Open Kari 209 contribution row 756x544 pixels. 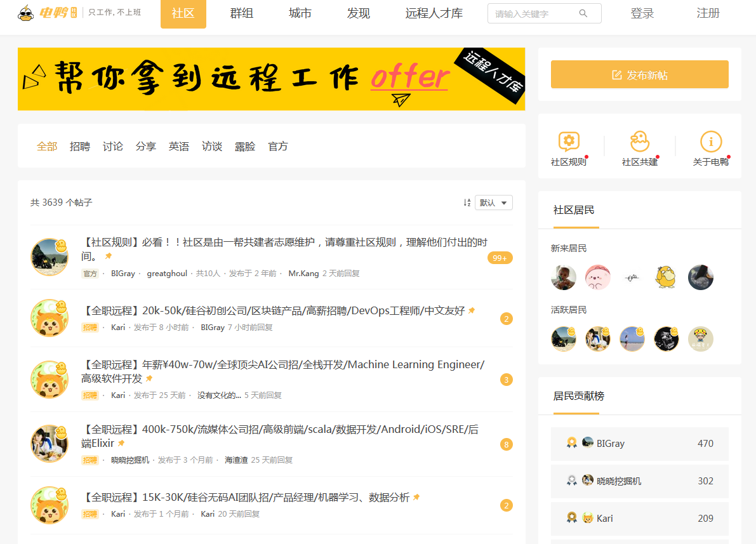click(639, 519)
